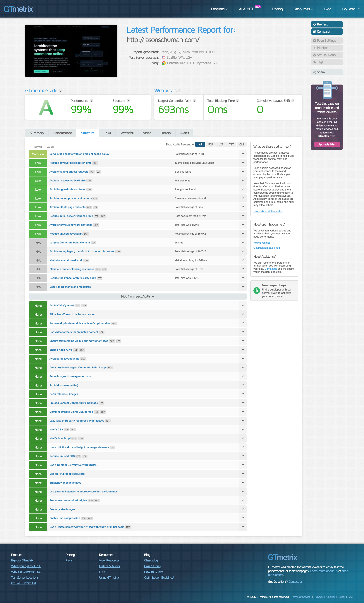Viewport: 364px width, 603px height.
Task: Switch to the Performance tab
Action: 63,133
